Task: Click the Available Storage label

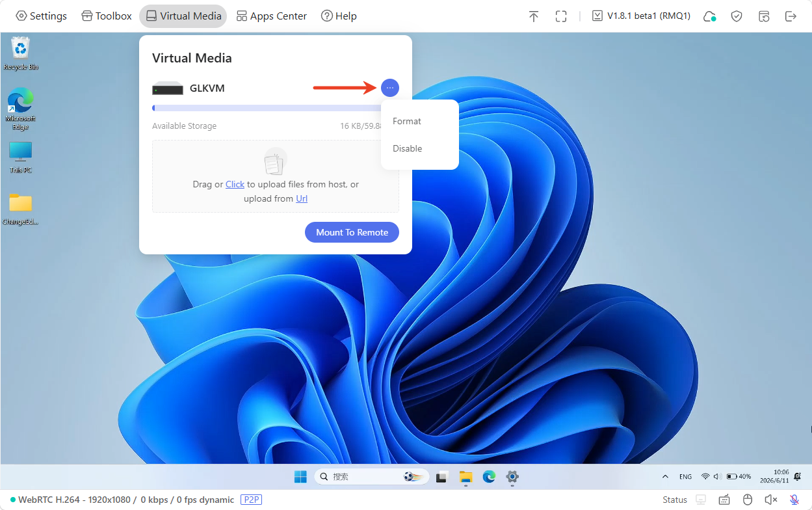Action: click(x=184, y=126)
